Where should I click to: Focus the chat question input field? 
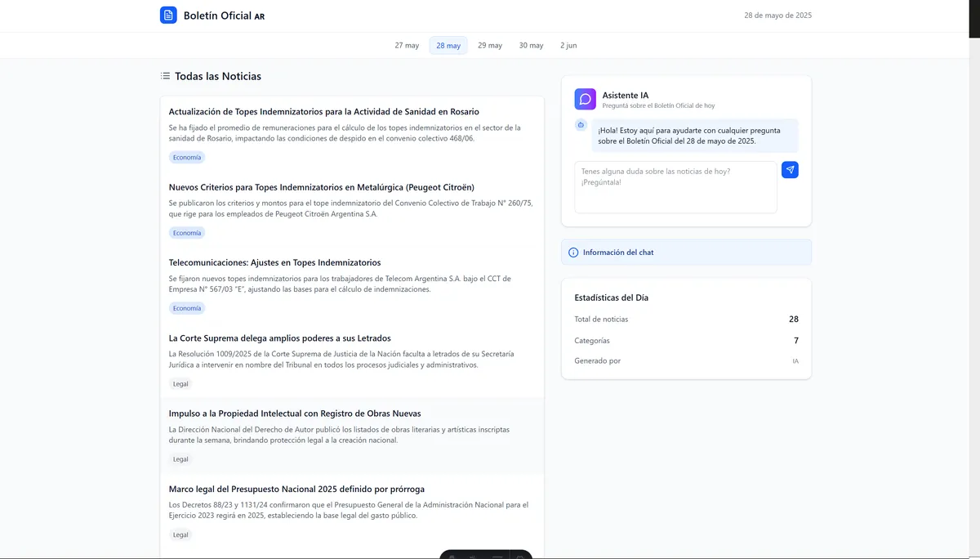click(x=675, y=187)
